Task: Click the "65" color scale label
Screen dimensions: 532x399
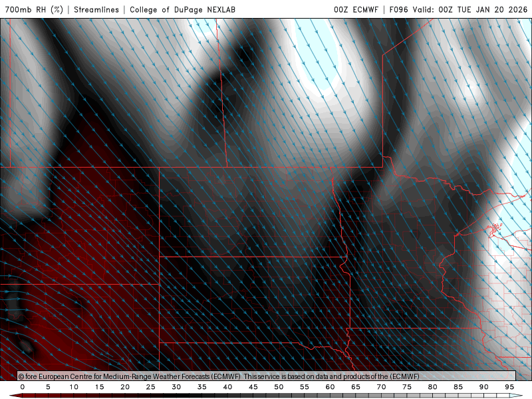Action: click(x=356, y=387)
